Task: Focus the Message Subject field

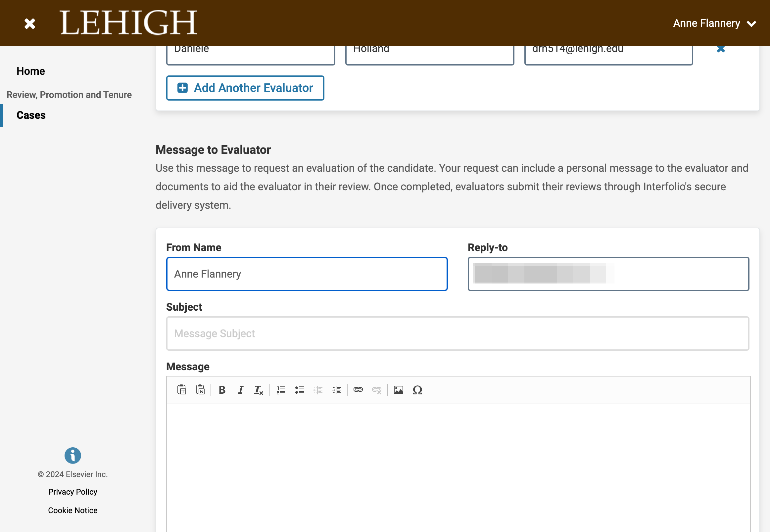Action: (x=457, y=333)
